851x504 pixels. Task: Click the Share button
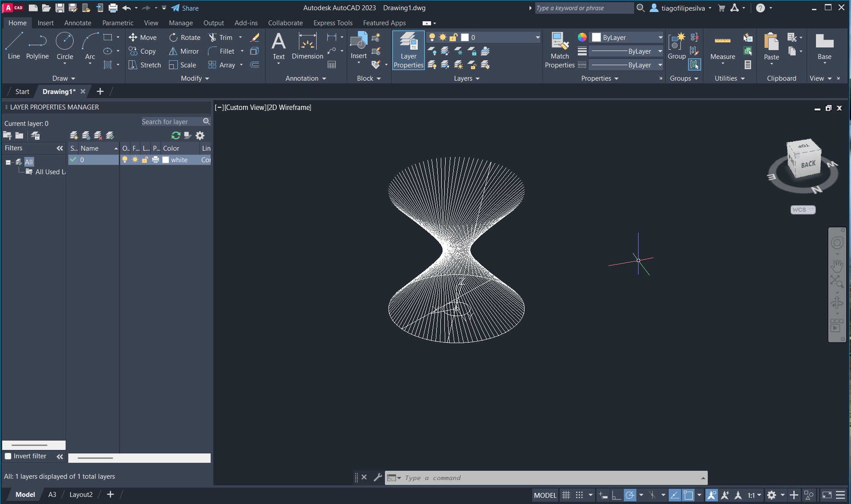click(x=185, y=8)
